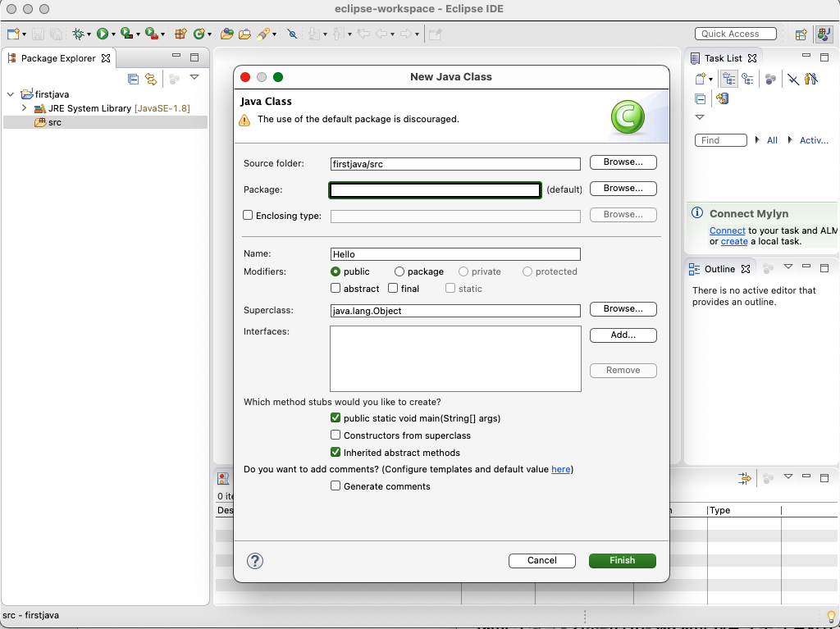Image resolution: width=840 pixels, height=629 pixels.
Task: Select the public modifier radio button
Action: (x=336, y=271)
